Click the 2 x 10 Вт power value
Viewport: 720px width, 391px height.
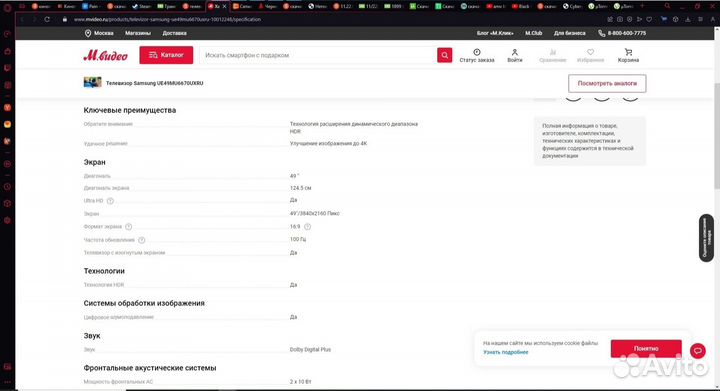(x=300, y=382)
